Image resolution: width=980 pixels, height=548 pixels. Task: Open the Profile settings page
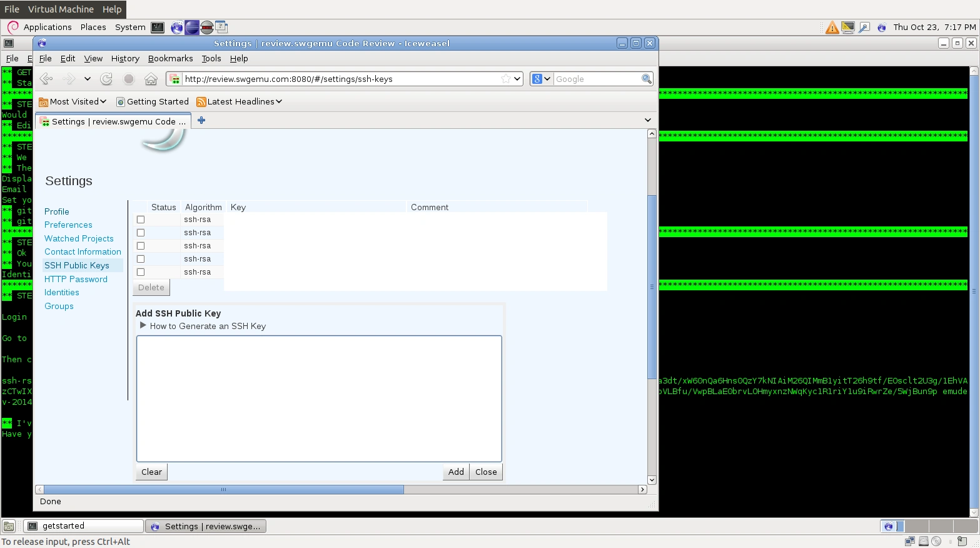[57, 211]
